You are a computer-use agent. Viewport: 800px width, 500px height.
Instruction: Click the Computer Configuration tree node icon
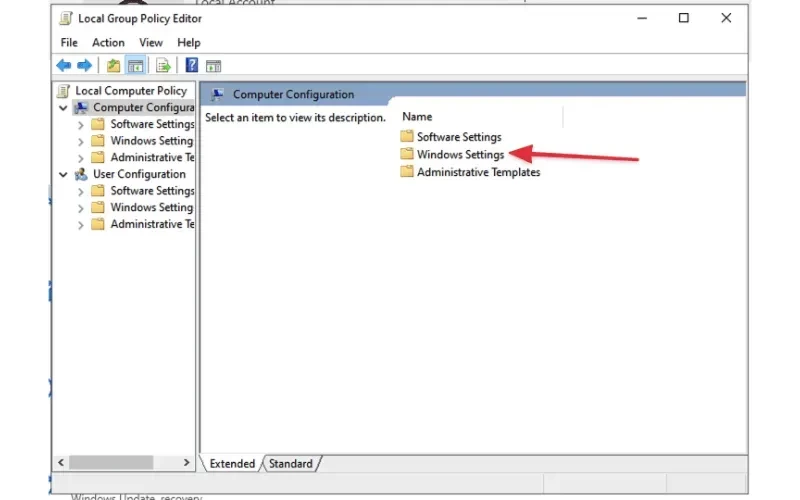81,108
